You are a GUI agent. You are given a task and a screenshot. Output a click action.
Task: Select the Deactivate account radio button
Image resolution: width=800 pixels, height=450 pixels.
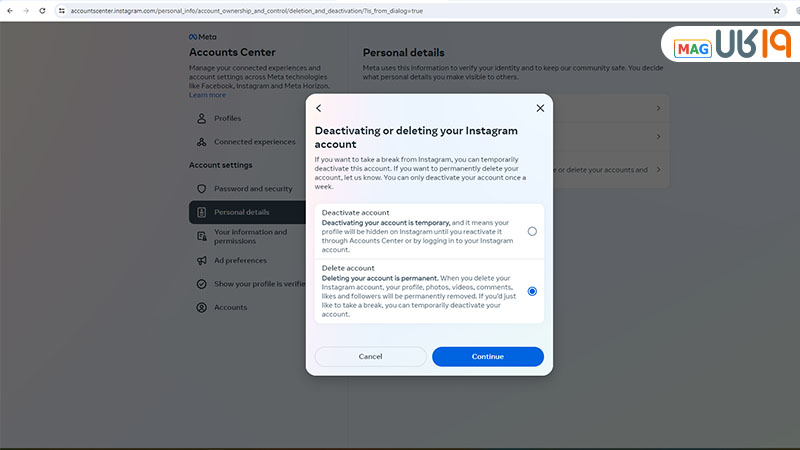(532, 231)
